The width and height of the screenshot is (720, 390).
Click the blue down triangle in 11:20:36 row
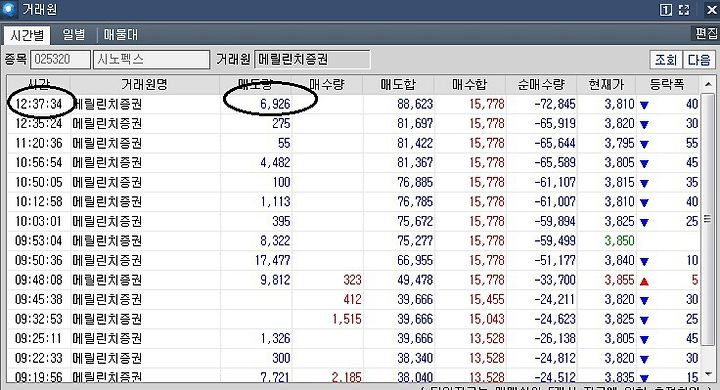pyautogui.click(x=644, y=144)
